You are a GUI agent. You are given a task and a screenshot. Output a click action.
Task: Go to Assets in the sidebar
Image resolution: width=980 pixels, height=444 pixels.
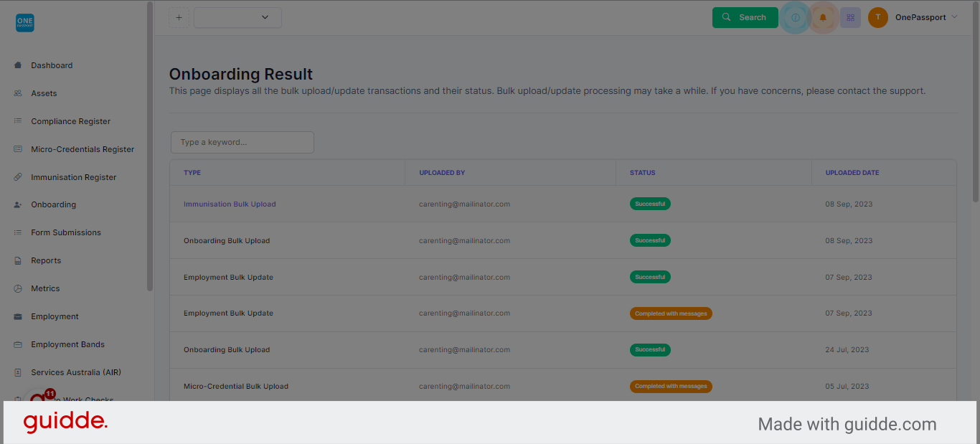pyautogui.click(x=44, y=93)
